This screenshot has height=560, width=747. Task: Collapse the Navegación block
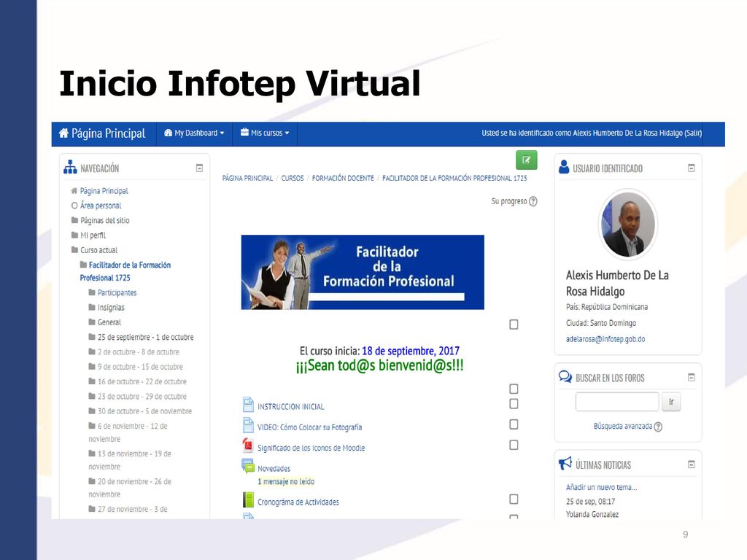tap(200, 168)
